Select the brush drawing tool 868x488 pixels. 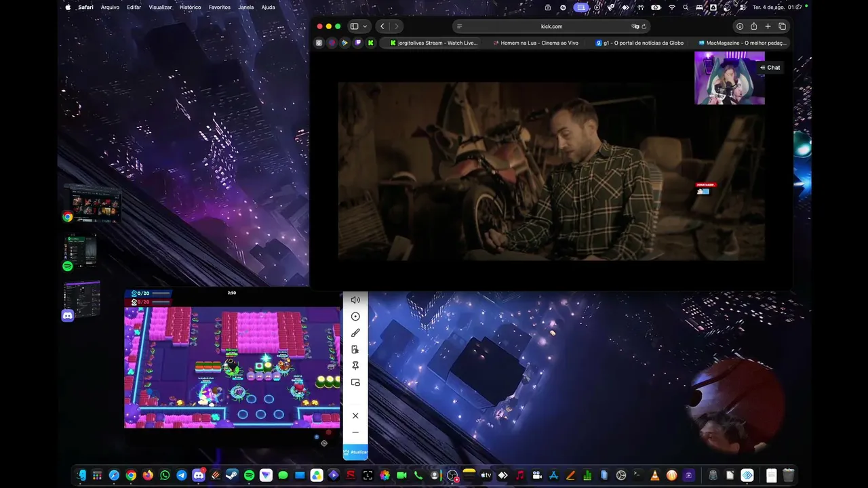[x=355, y=333]
